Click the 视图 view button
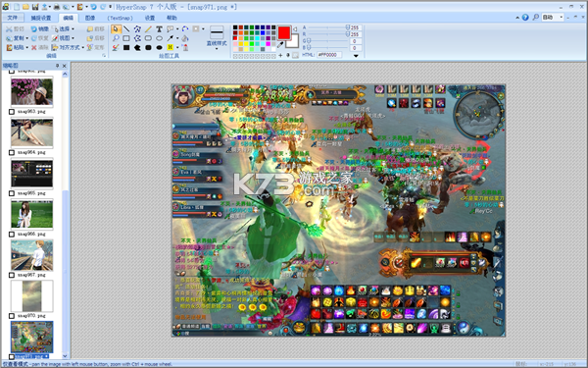This screenshot has width=588, height=368. pos(61,38)
